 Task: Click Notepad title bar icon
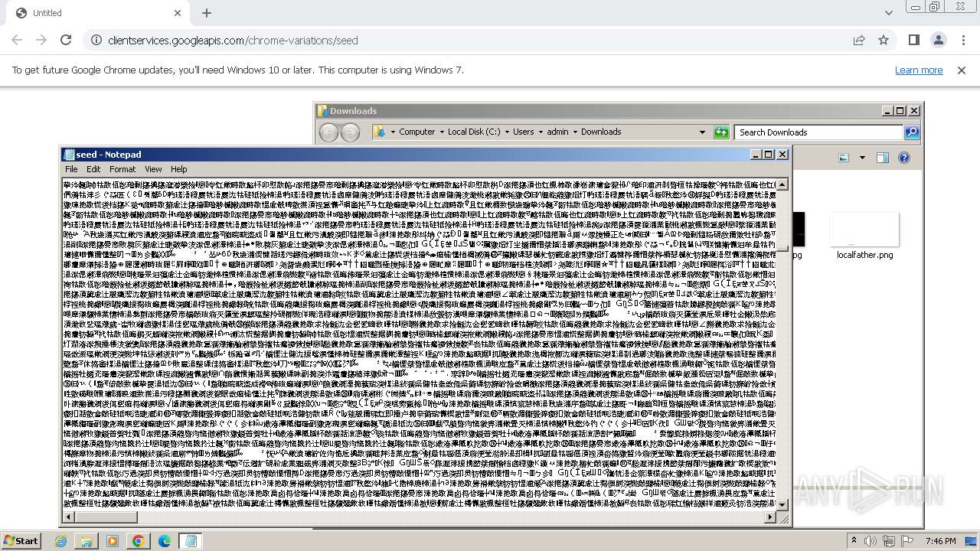pyautogui.click(x=70, y=155)
